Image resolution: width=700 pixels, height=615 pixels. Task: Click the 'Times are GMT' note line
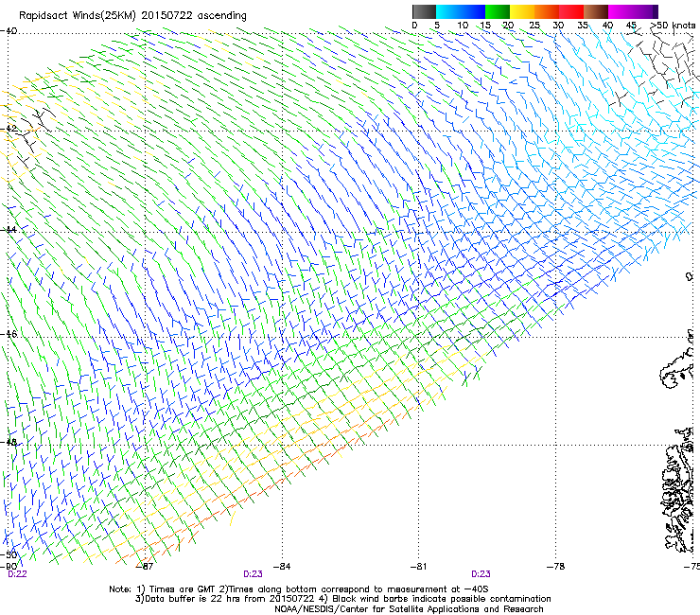tap(299, 589)
